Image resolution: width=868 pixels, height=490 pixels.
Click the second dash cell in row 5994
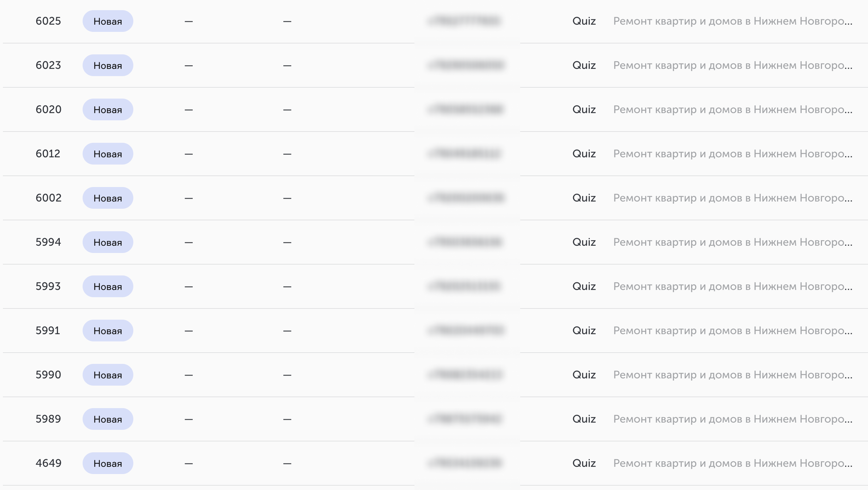click(x=287, y=242)
